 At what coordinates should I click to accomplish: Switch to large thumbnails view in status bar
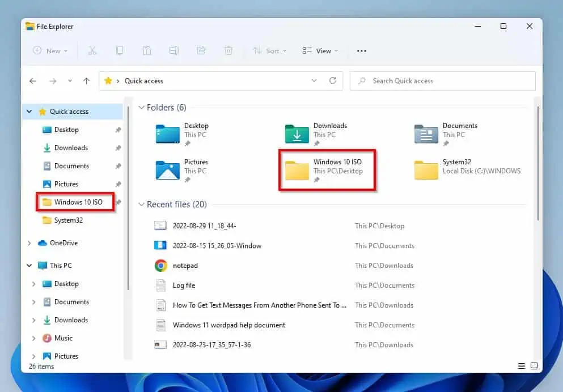[x=534, y=366]
